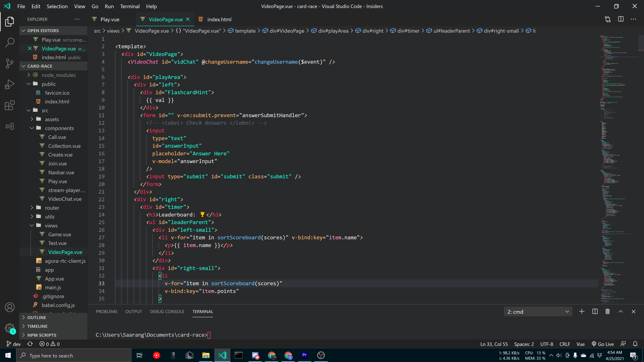The image size is (644, 362).
Task: Open the Extensions view
Action: click(x=10, y=105)
